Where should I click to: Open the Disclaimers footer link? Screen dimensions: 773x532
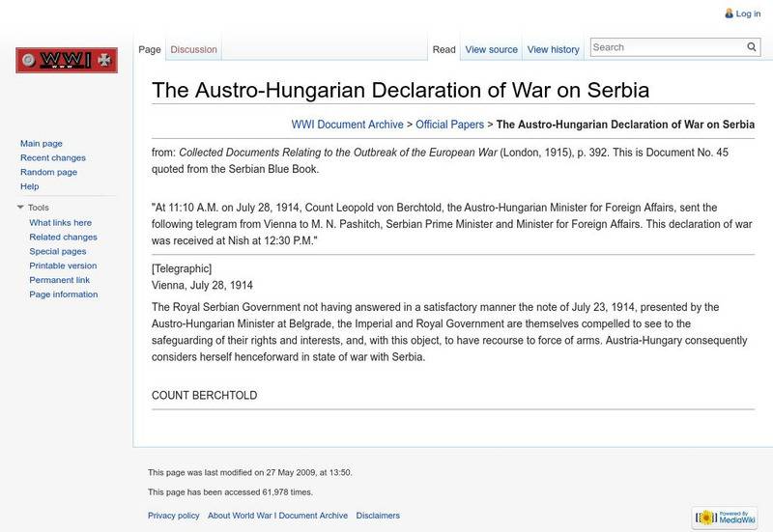tap(378, 516)
